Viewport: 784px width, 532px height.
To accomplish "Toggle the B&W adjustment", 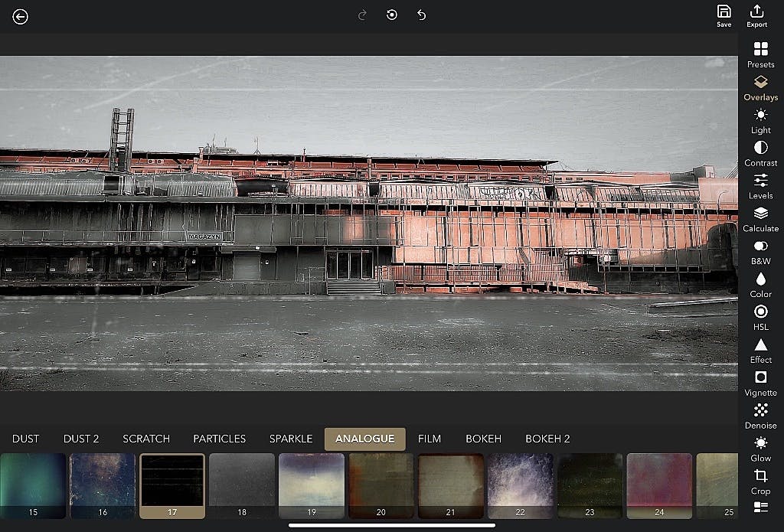I will [x=760, y=252].
